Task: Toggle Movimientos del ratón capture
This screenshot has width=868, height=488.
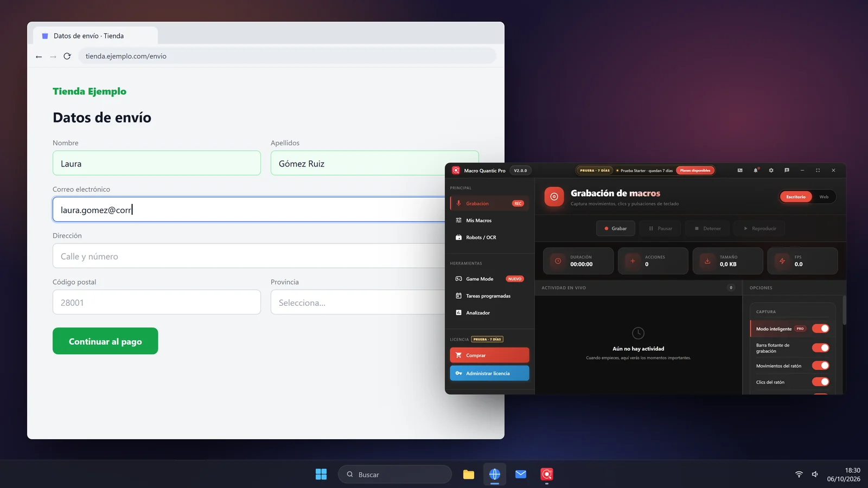Action: pyautogui.click(x=820, y=366)
